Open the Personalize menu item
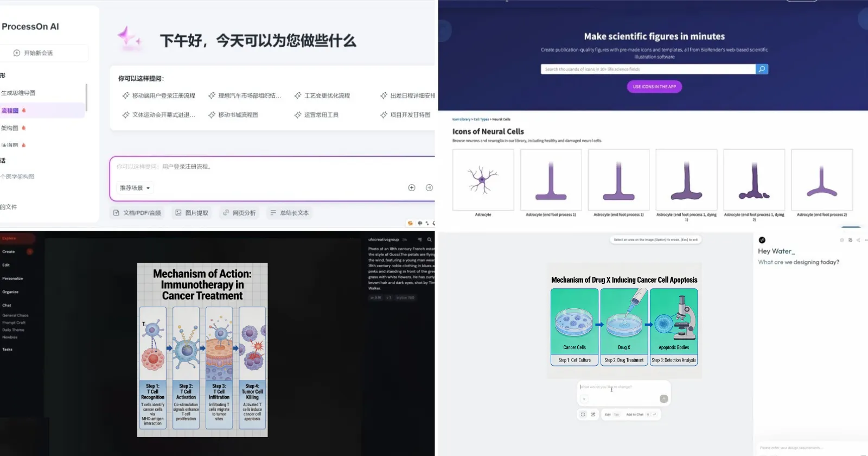 [12, 278]
